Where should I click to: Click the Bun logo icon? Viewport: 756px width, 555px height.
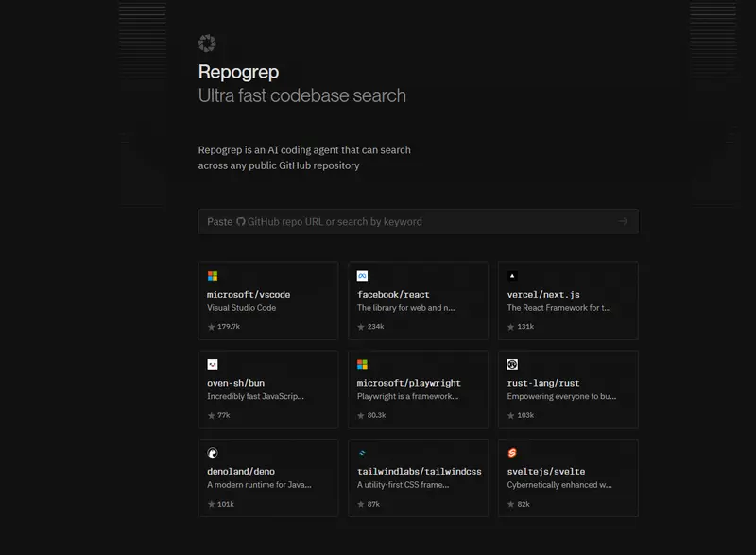point(213,364)
